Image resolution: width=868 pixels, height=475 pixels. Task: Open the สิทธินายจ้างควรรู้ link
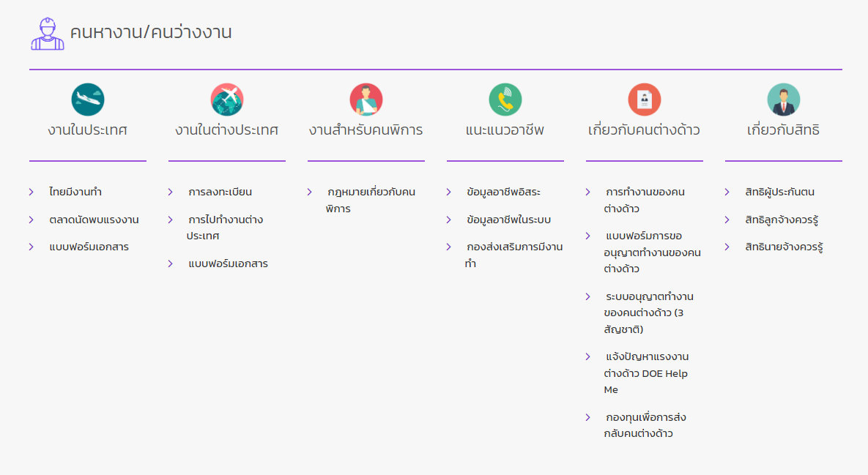click(x=784, y=247)
